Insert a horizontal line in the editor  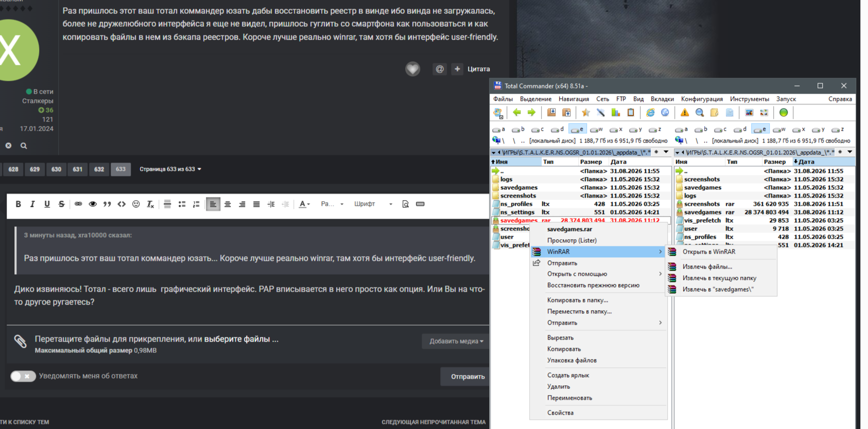(x=167, y=204)
